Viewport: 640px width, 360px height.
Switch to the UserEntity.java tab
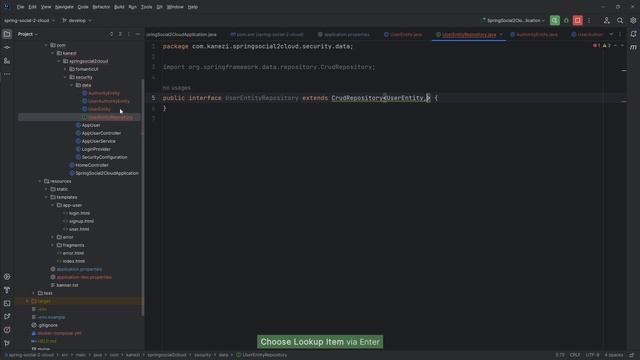[x=403, y=35]
